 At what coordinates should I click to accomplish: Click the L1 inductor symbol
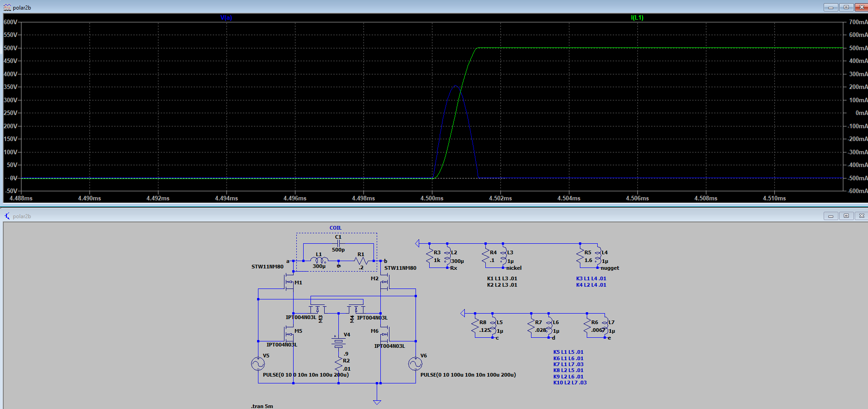coord(319,260)
